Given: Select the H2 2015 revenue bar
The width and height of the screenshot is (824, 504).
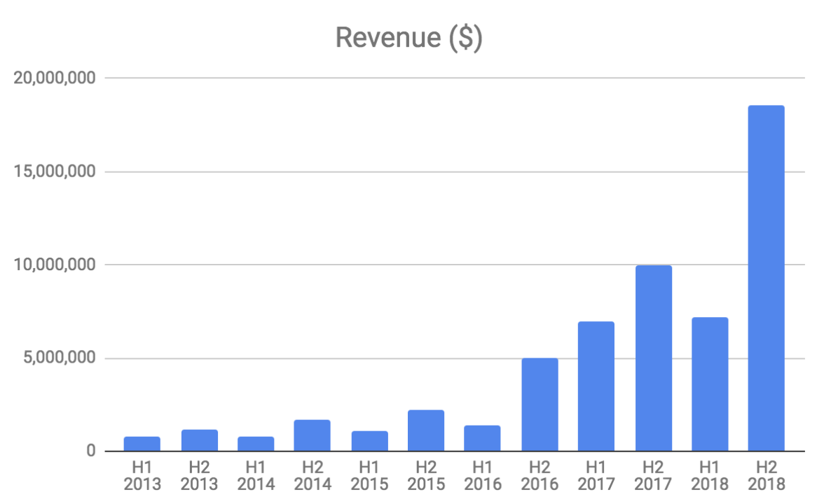Looking at the screenshot, I should tap(425, 430).
